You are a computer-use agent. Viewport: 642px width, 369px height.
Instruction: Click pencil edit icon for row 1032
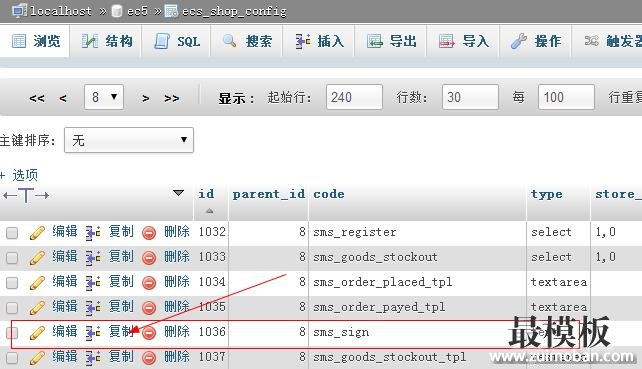point(37,233)
